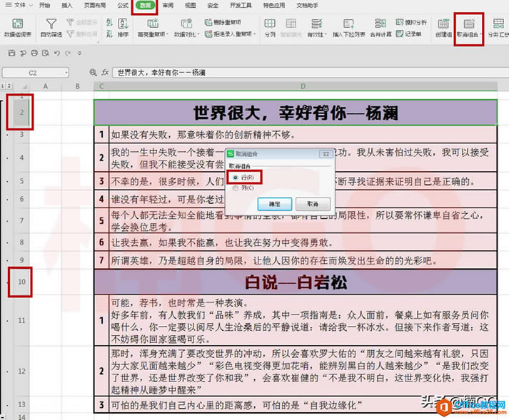Image resolution: width=509 pixels, height=420 pixels.
Task: Click 模拟分析 what-if analysis
Action: [411, 22]
